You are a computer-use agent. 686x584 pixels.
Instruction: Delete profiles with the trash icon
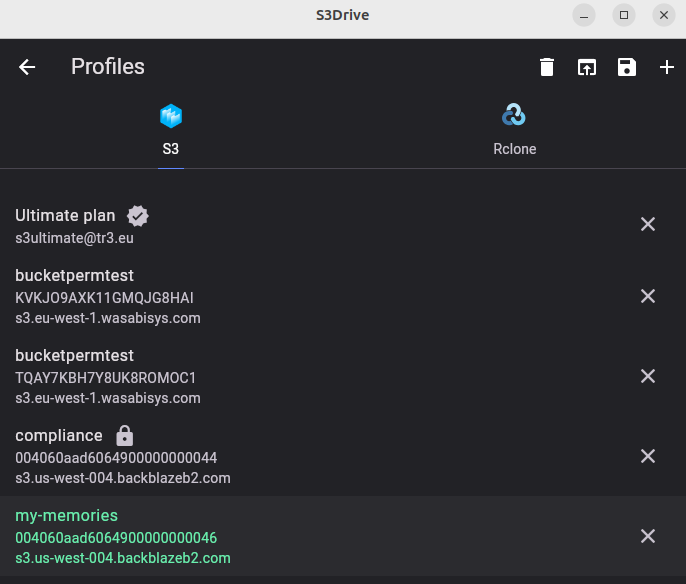[547, 67]
